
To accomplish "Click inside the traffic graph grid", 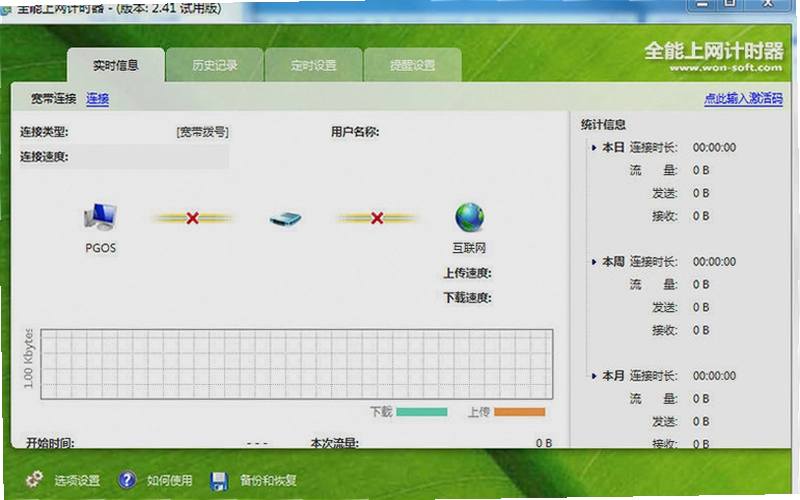I will (x=296, y=364).
